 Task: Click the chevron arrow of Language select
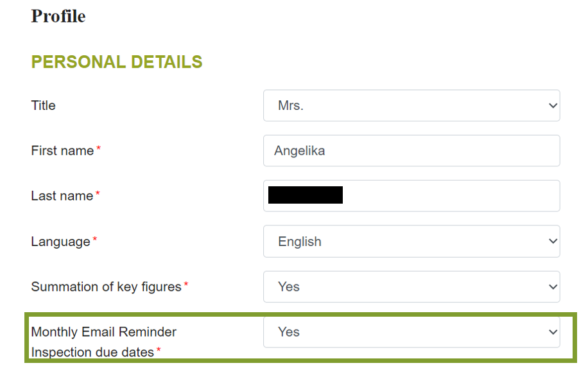click(553, 242)
